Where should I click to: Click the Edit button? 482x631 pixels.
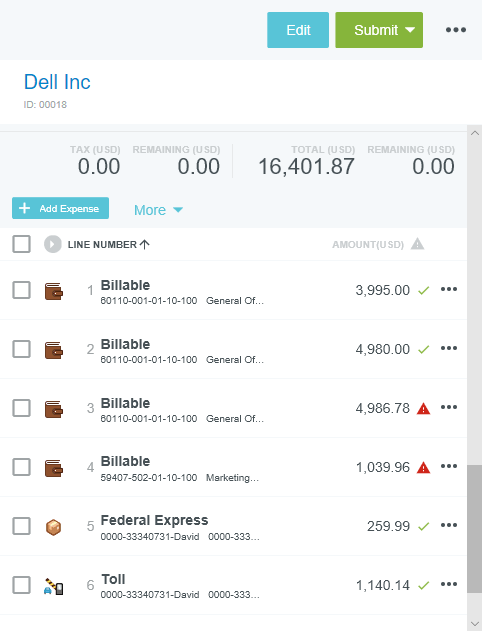[298, 30]
